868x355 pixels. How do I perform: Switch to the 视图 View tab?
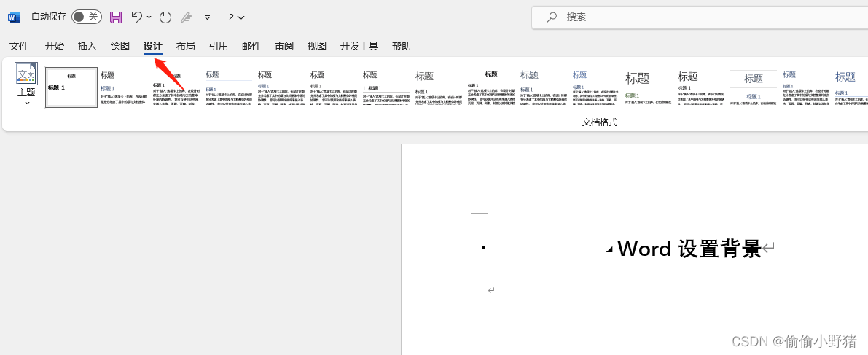316,46
